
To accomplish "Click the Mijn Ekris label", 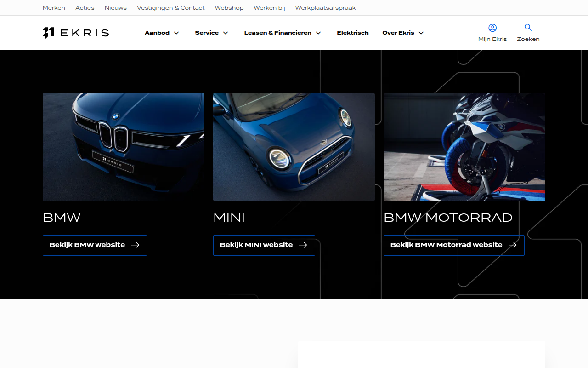I will 492,39.
